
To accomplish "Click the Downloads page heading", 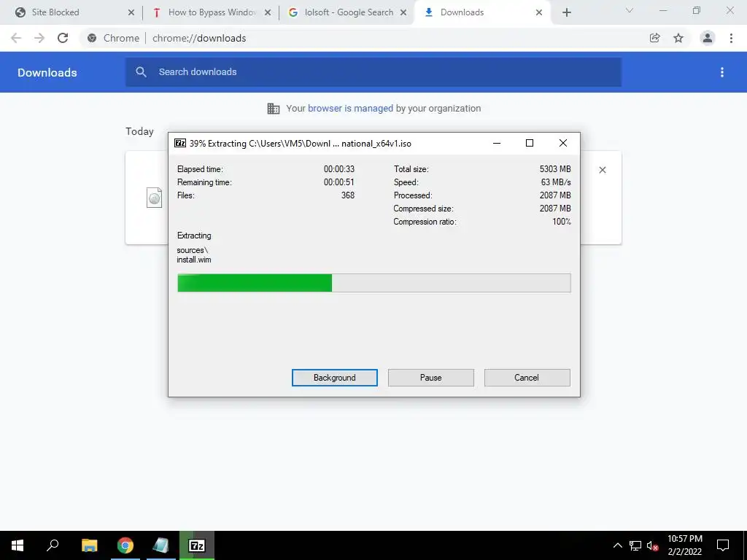I will coord(47,72).
